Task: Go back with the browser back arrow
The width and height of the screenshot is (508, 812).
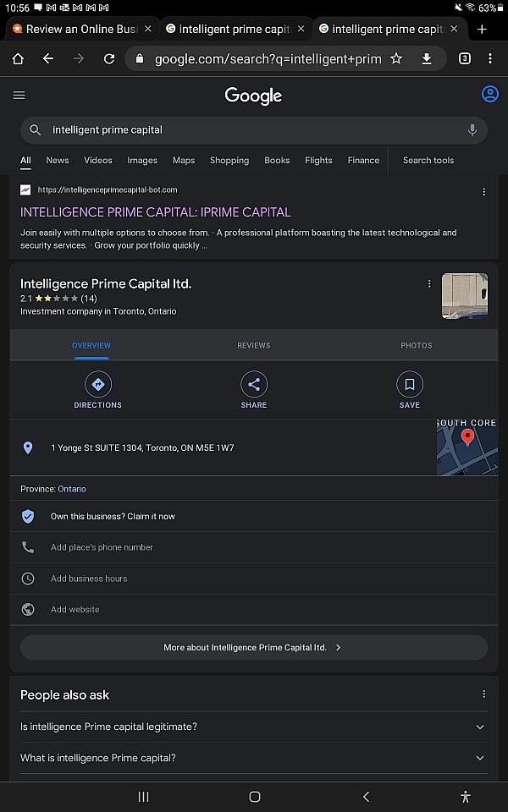Action: tap(48, 59)
